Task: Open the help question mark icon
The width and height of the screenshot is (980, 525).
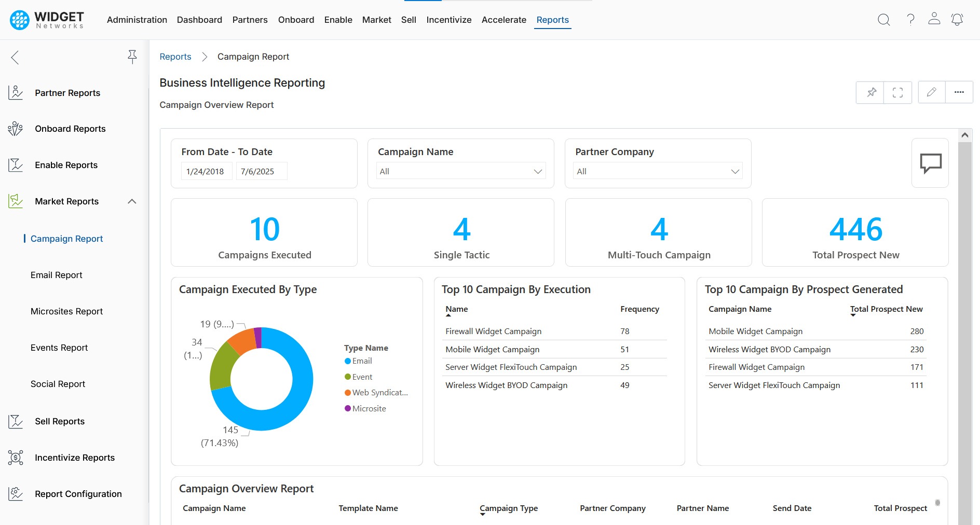Action: [910, 20]
